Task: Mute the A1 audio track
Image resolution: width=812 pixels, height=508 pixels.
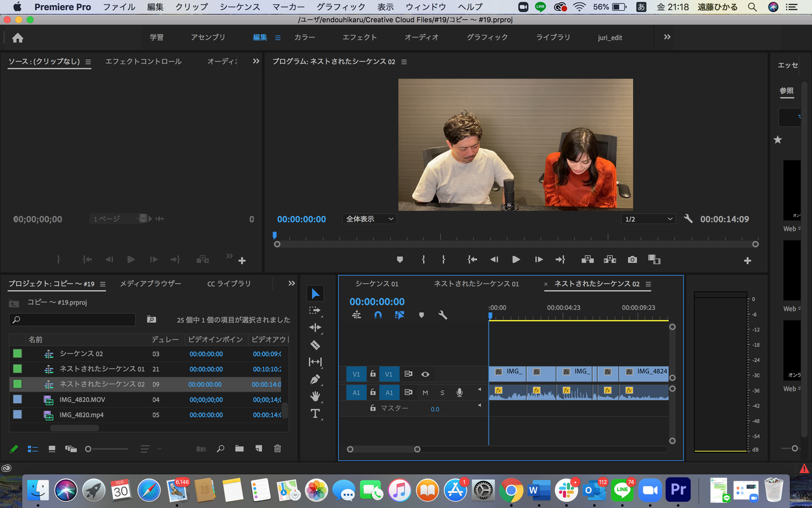Action: click(425, 392)
